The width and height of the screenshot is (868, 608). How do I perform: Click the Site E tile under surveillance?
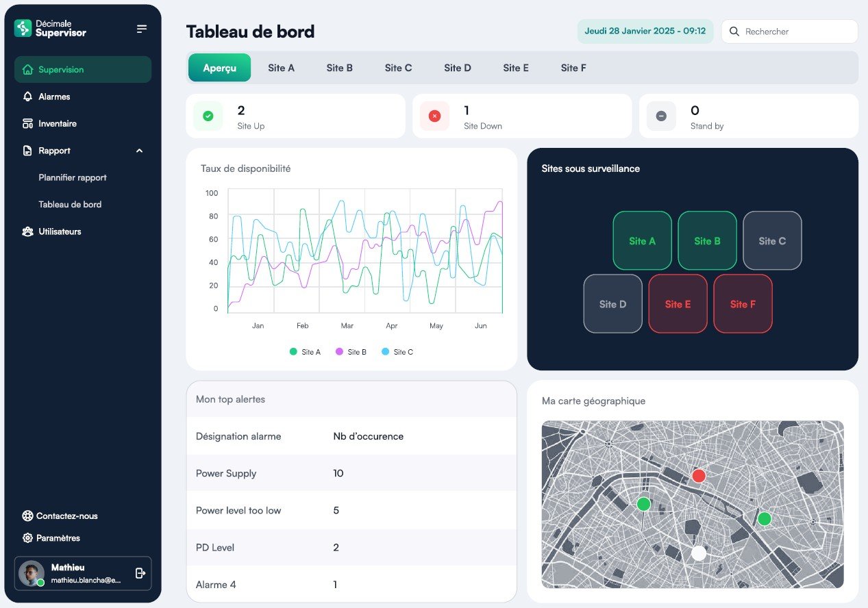[x=678, y=304]
